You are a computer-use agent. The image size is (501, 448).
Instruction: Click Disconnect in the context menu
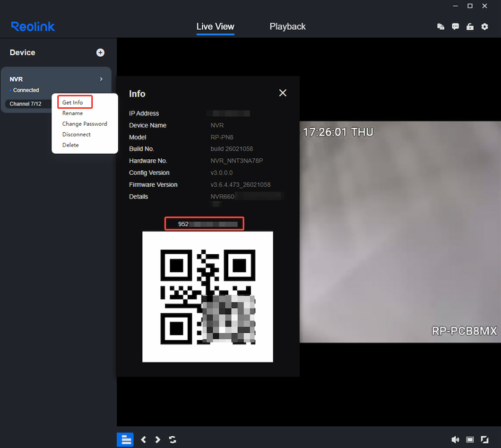[x=77, y=134]
